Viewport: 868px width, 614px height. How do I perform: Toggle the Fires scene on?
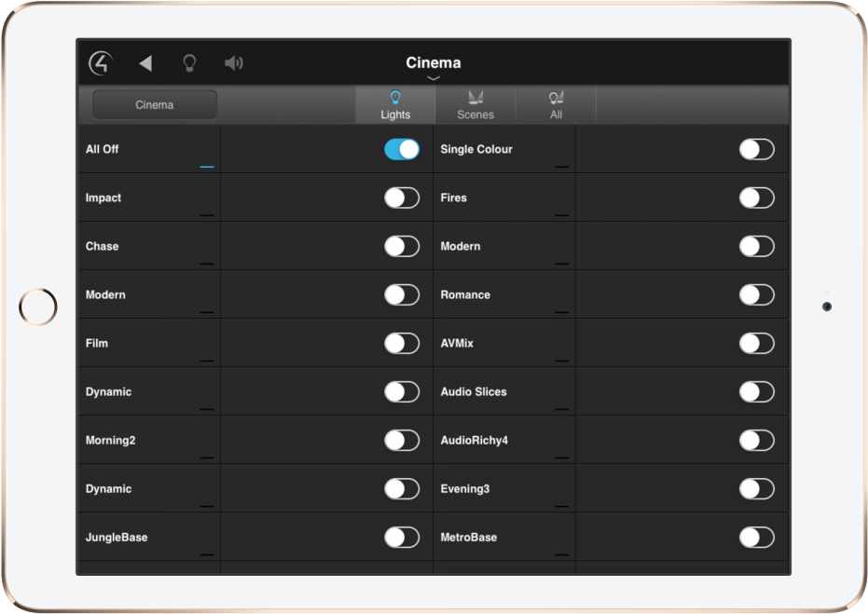[x=756, y=198]
